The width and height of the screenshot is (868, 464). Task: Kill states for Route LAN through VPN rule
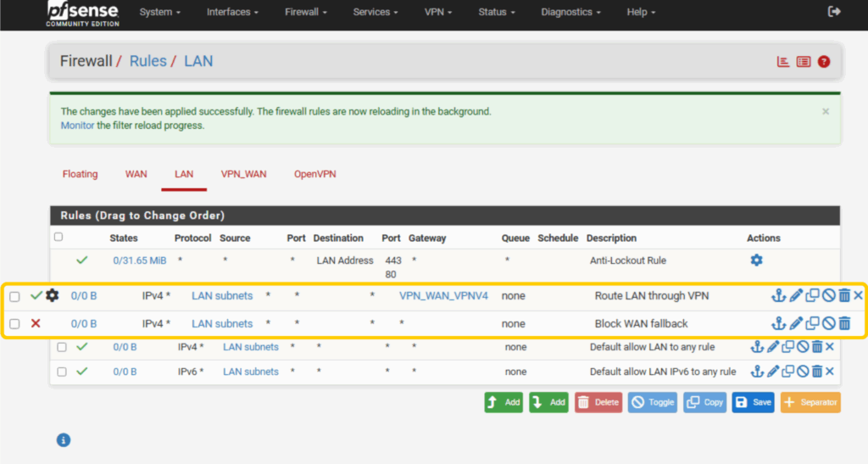(x=858, y=295)
